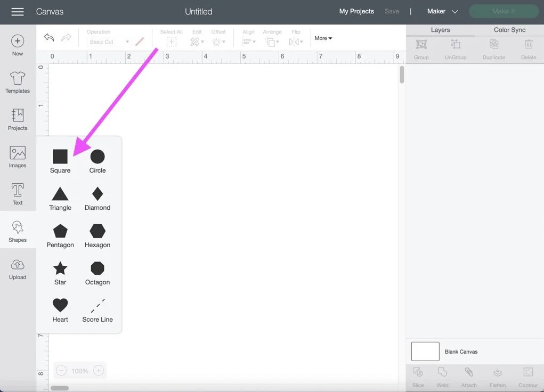544x392 pixels.
Task: Open the Templates panel
Action: click(17, 81)
